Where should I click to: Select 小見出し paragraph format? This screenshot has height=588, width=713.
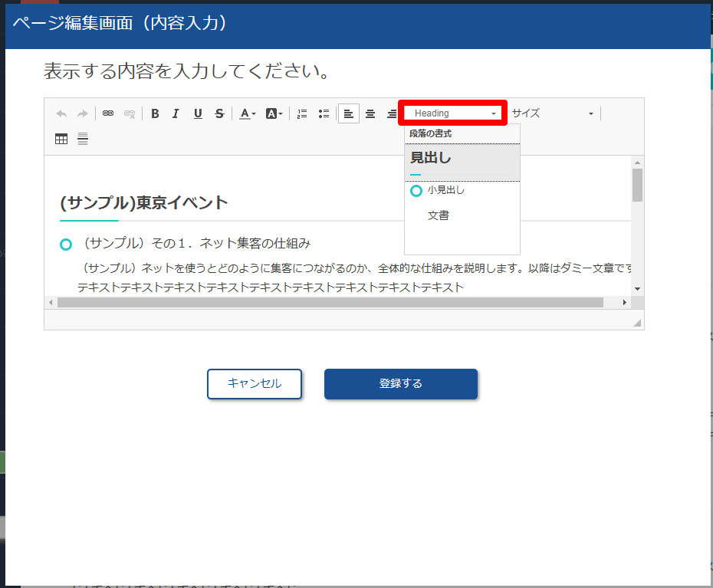coord(462,190)
